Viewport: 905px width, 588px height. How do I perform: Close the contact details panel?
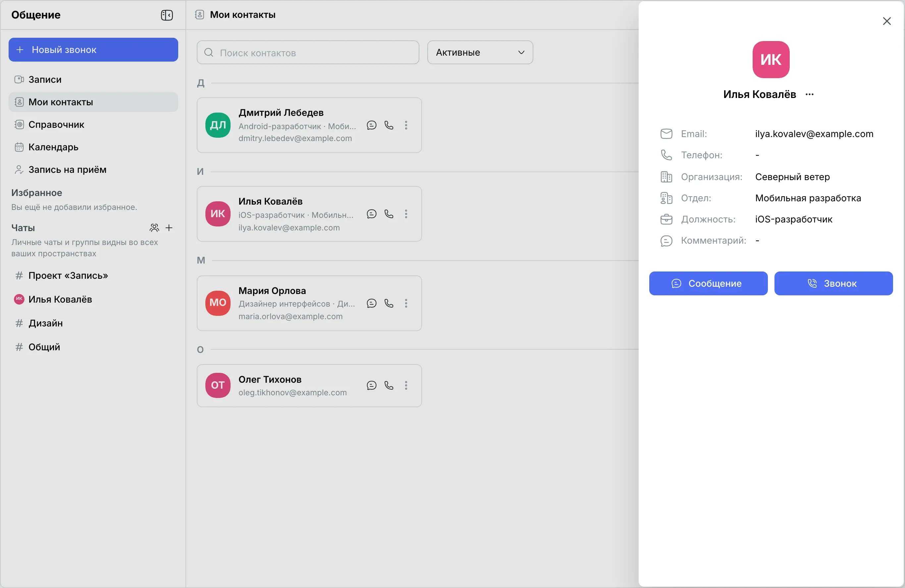(x=887, y=21)
